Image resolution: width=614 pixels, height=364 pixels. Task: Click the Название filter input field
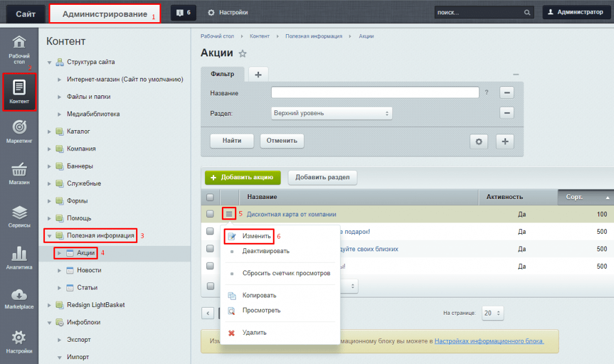(375, 93)
